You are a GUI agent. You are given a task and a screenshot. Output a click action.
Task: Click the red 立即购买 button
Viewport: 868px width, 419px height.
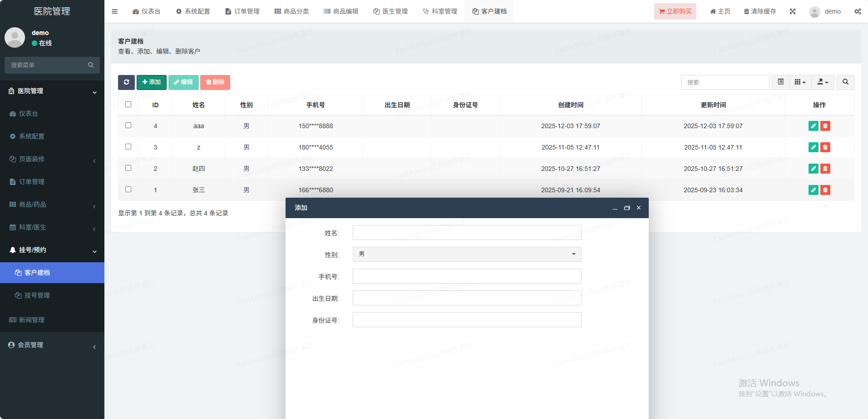pos(675,11)
